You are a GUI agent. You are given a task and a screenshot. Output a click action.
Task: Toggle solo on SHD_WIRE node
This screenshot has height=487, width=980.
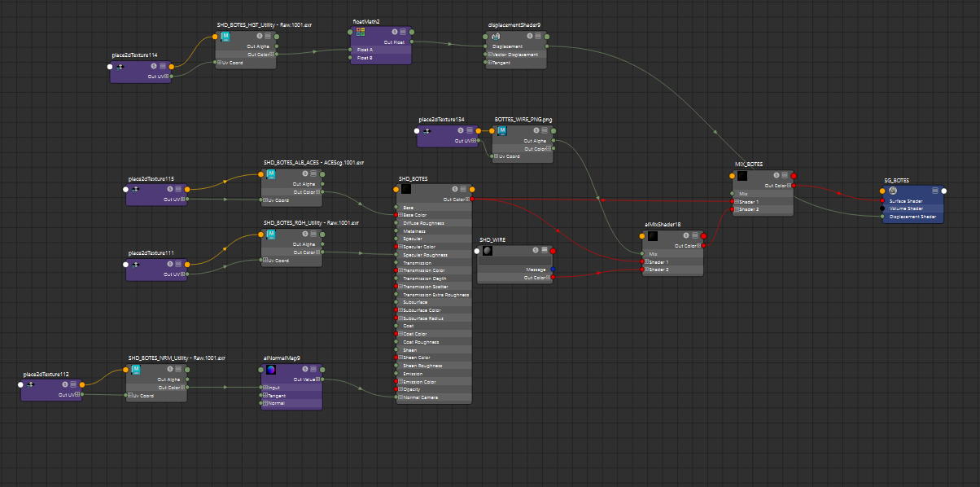tap(536, 251)
